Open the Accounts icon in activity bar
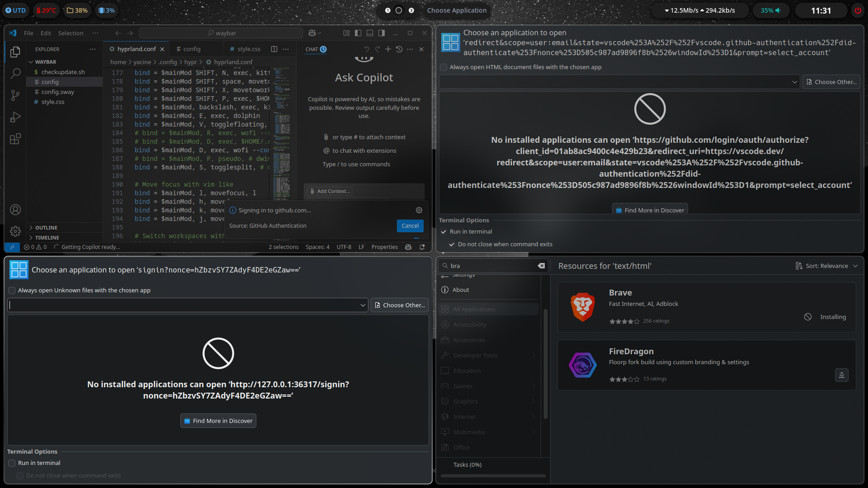The image size is (868, 488). [15, 210]
